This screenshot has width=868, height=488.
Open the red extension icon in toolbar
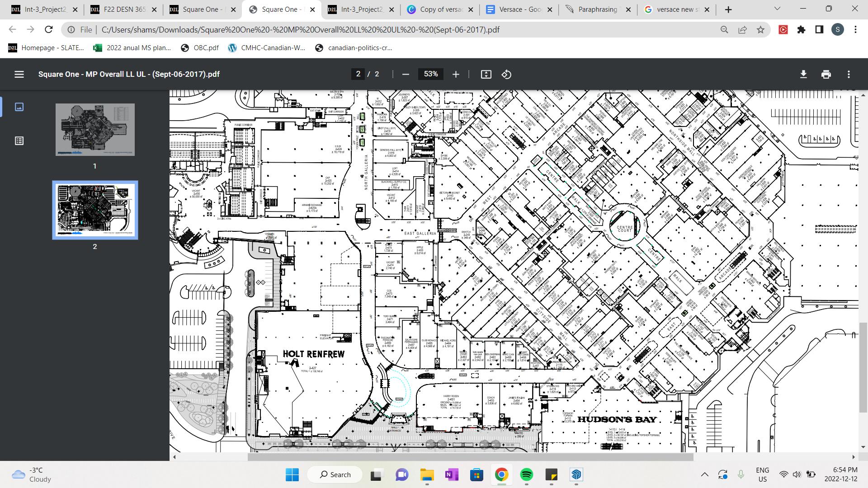pyautogui.click(x=783, y=30)
